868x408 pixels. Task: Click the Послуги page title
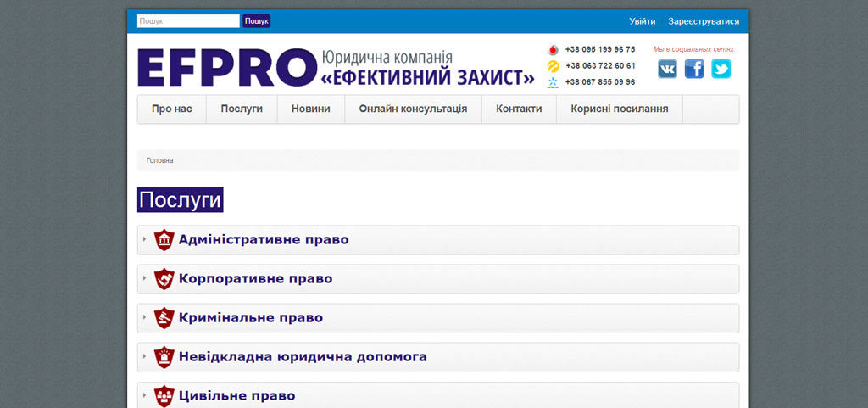[181, 200]
